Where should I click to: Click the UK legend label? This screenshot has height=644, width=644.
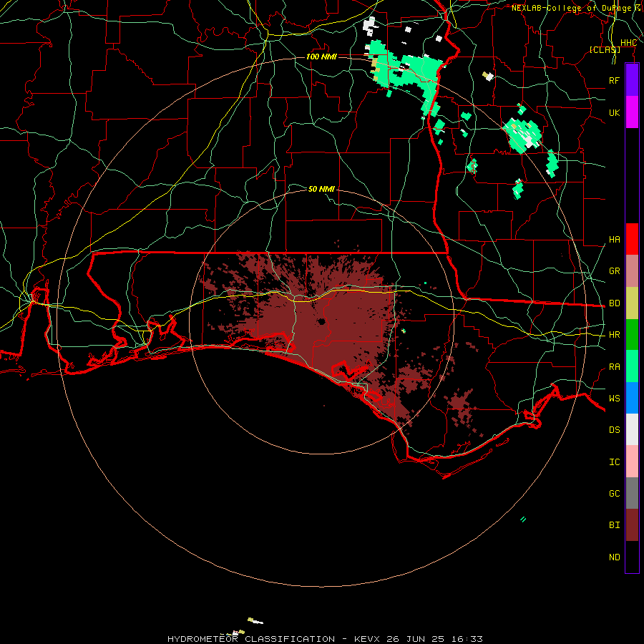tap(615, 112)
